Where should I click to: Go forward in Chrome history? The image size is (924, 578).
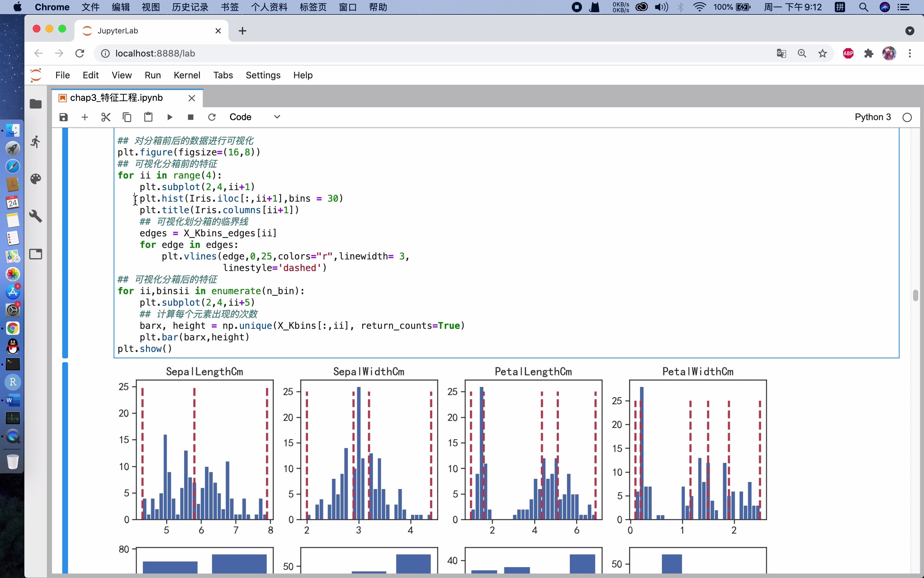pos(59,54)
